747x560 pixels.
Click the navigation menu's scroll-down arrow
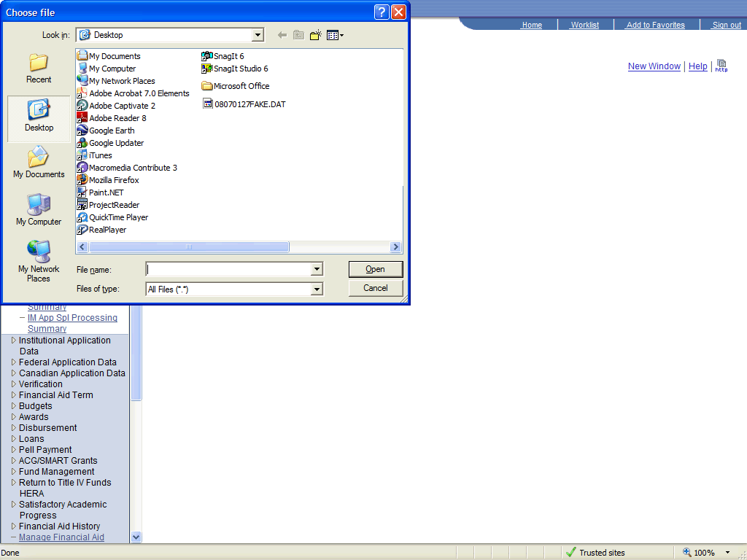[x=136, y=537]
